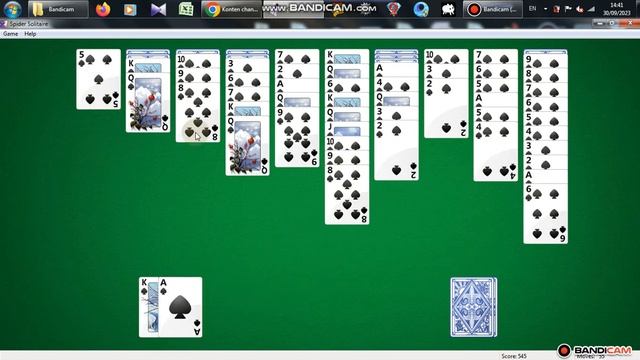Viewport: 640px width, 360px height.
Task: Select the Queen picture card ending the 3-6-7-K column
Action: pos(247,146)
